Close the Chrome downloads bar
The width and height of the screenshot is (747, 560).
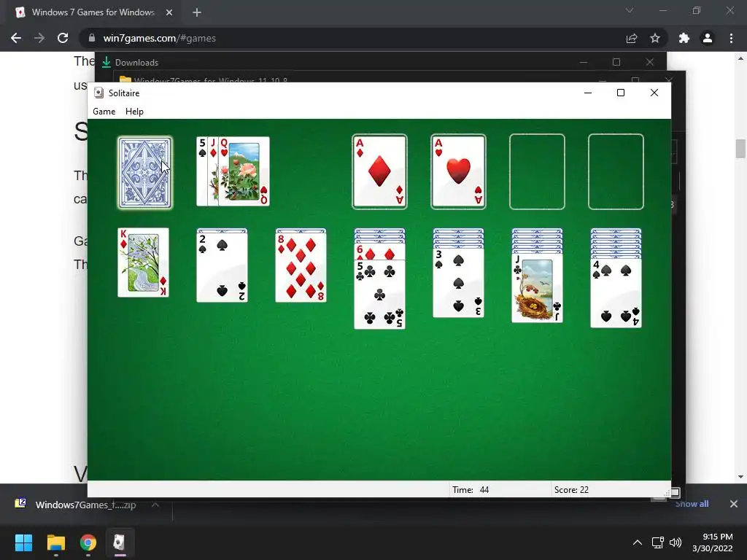pyautogui.click(x=734, y=504)
